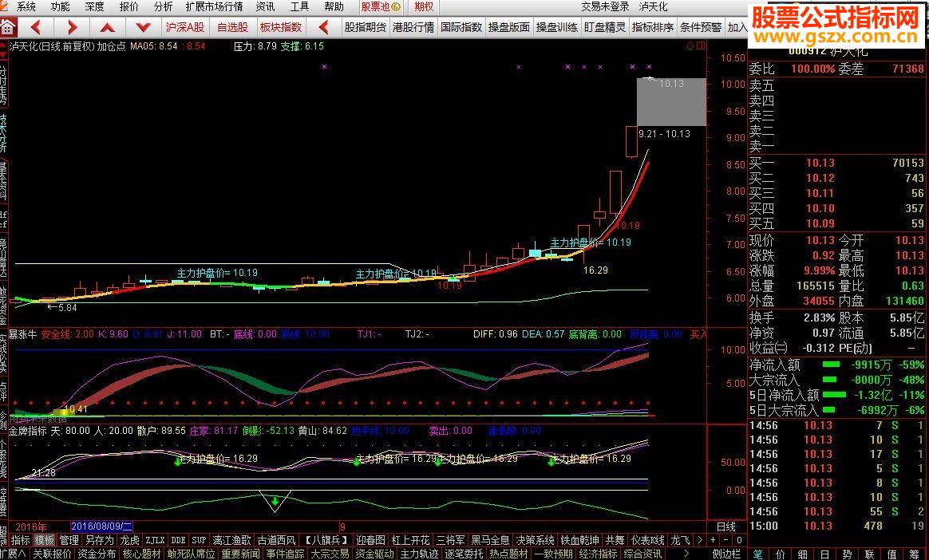
Task: Click the 管理 manage button
Action: (x=69, y=540)
